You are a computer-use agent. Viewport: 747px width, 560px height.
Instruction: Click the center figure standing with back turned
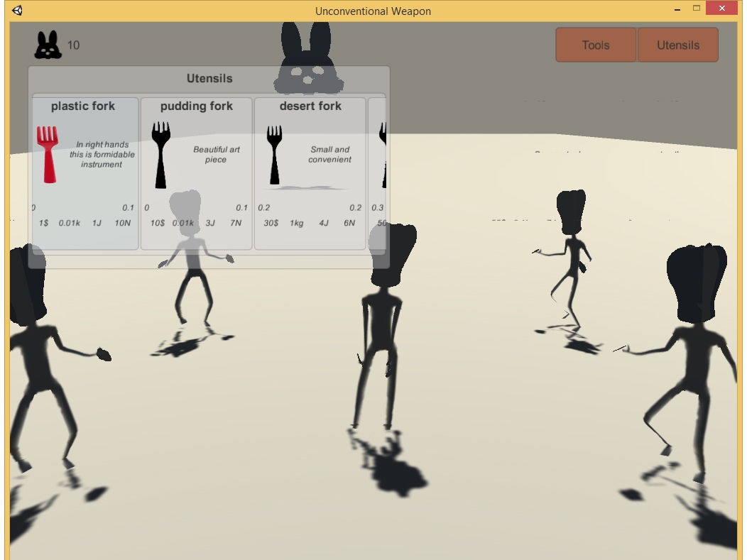[x=383, y=328]
